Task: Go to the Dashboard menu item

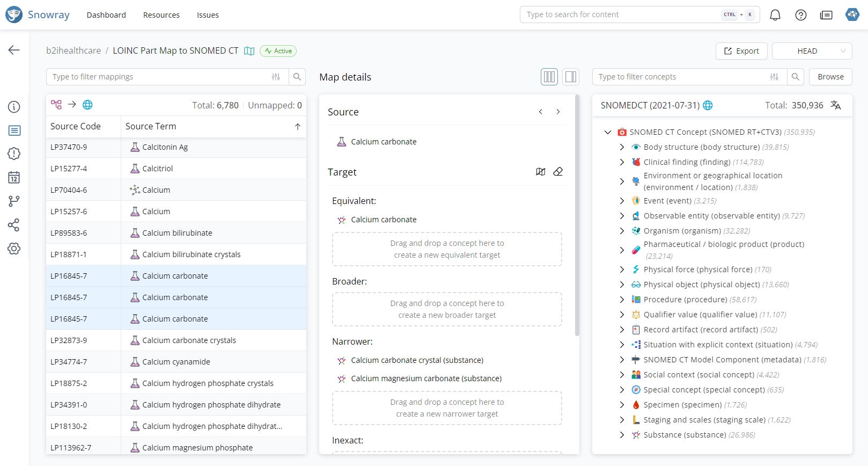Action: [106, 15]
